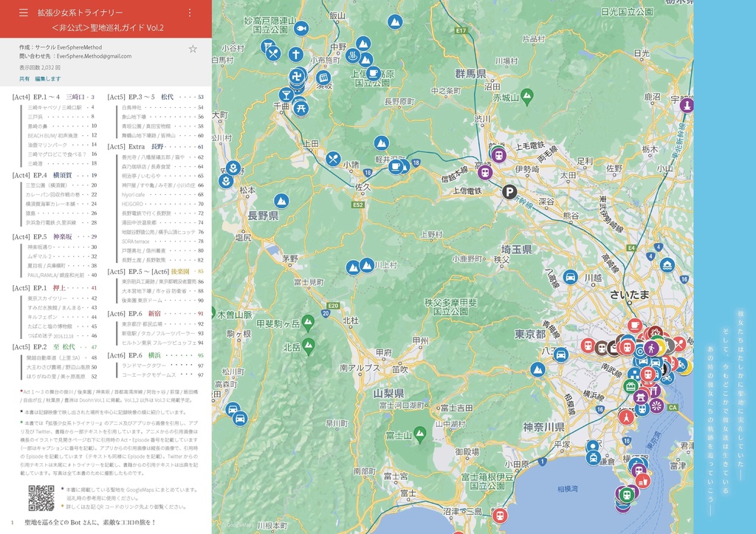The width and height of the screenshot is (756, 534).
Task: Click the blue water marker east of 川越
Action: click(667, 265)
